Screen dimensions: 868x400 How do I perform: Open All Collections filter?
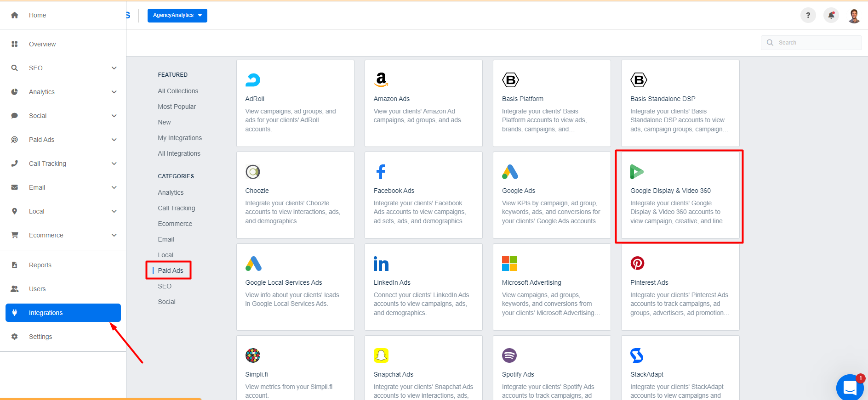(178, 91)
